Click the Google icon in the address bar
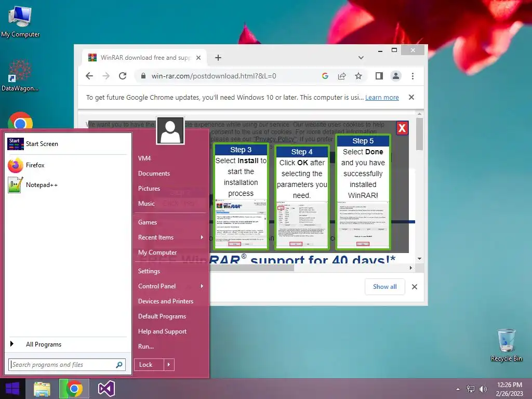The width and height of the screenshot is (532, 399). tap(325, 76)
